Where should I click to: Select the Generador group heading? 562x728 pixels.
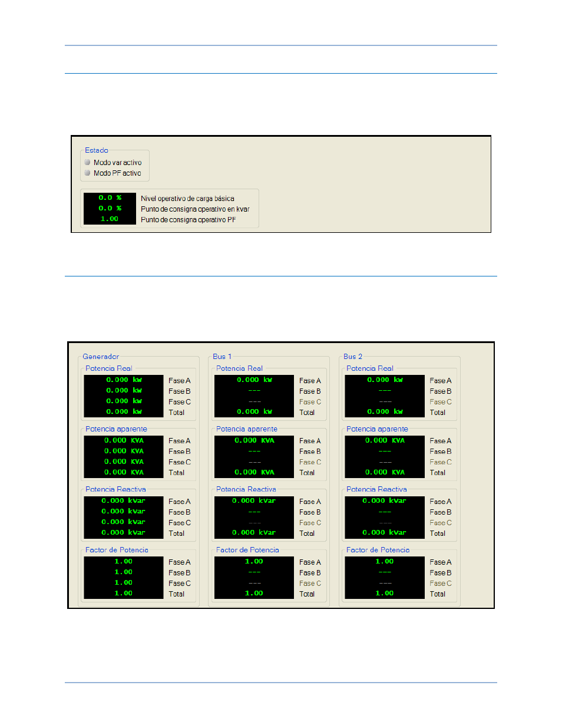point(101,357)
